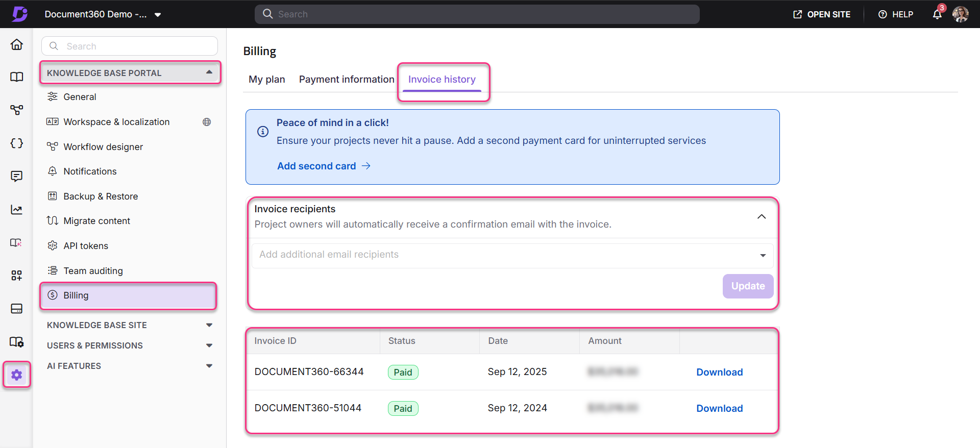Click the sidebar settings Search field
This screenshot has width=980, height=448.
pos(130,46)
